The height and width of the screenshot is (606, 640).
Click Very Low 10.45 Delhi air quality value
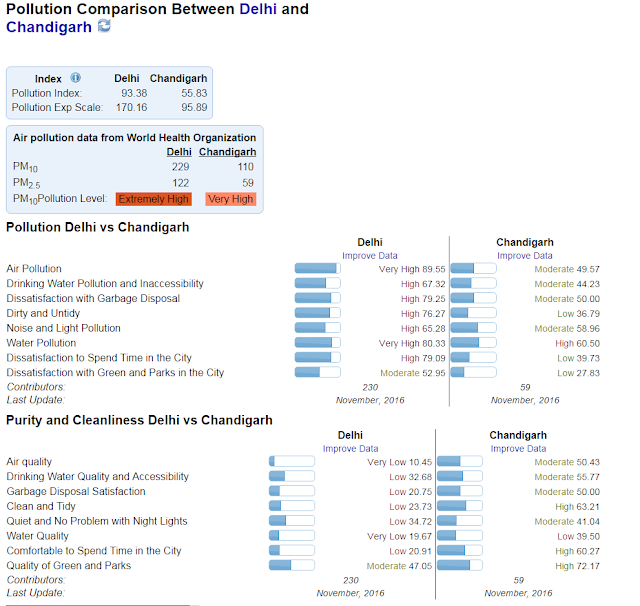pyautogui.click(x=399, y=462)
